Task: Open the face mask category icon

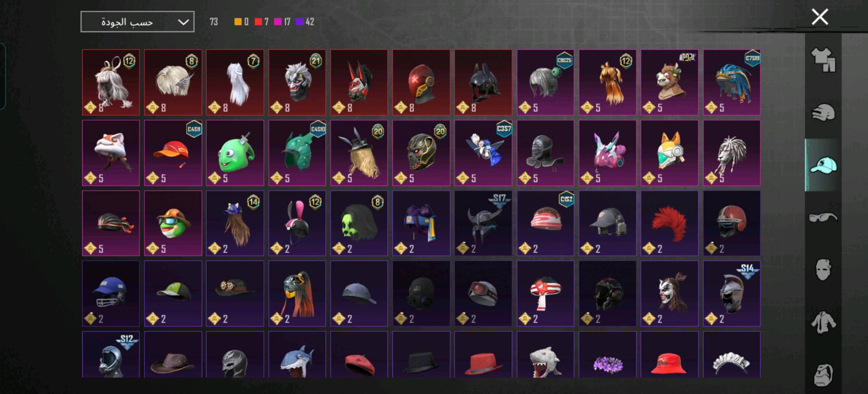Action: [x=823, y=269]
